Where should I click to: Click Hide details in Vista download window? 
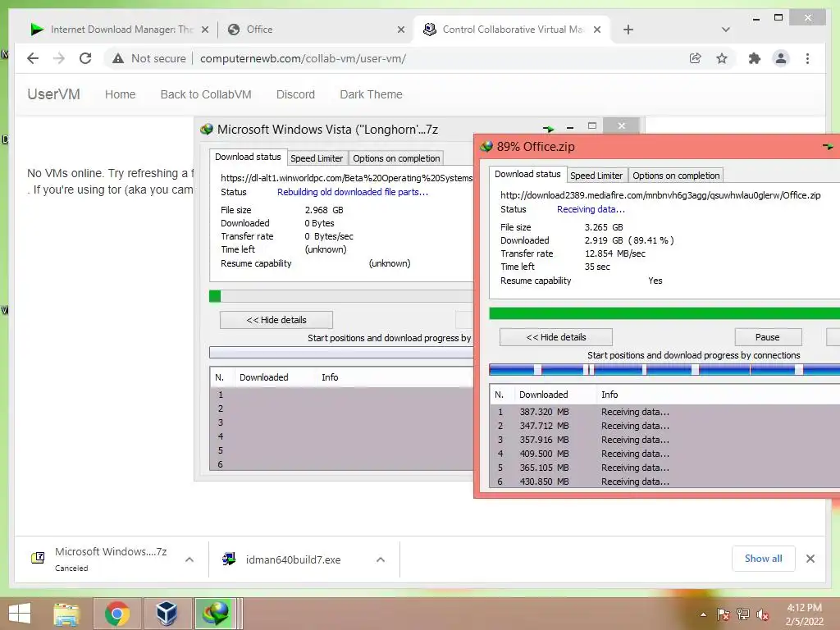(276, 320)
